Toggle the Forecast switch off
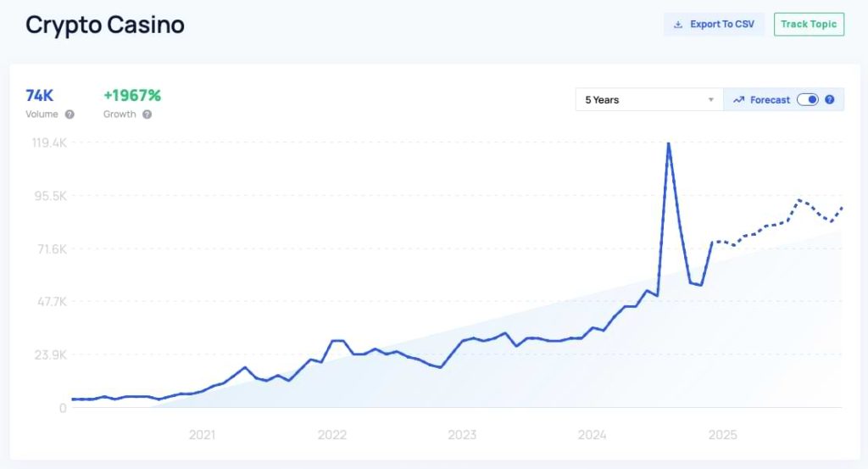Image resolution: width=868 pixels, height=469 pixels. pos(808,100)
